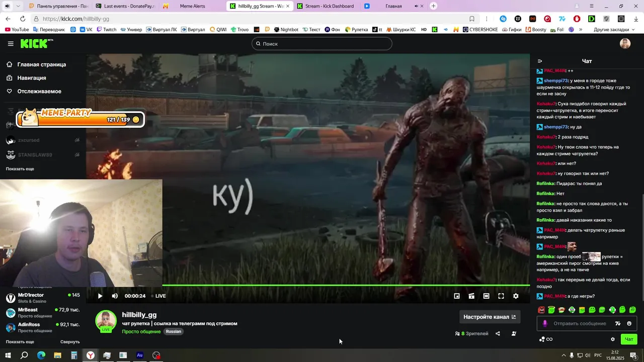644x362 pixels.
Task: Open browser downloads icon
Action: [636, 19]
